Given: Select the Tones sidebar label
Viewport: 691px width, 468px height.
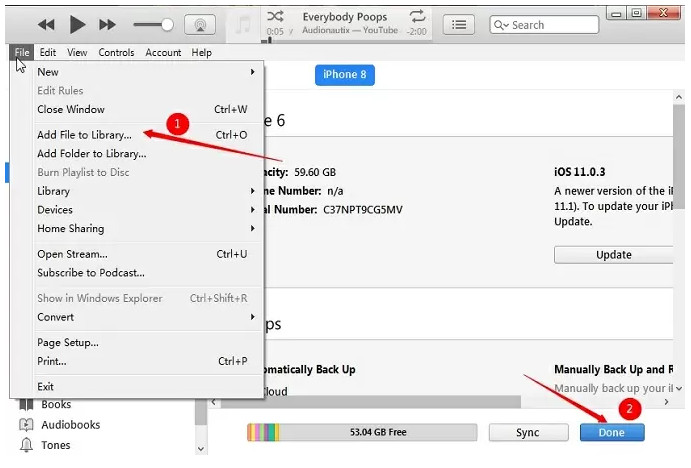Looking at the screenshot, I should [x=56, y=445].
